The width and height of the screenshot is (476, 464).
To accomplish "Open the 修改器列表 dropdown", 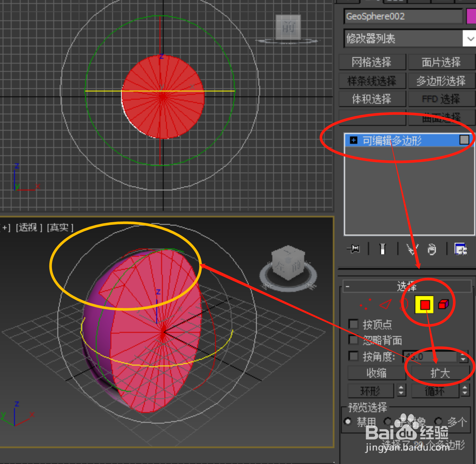I will (x=470, y=39).
